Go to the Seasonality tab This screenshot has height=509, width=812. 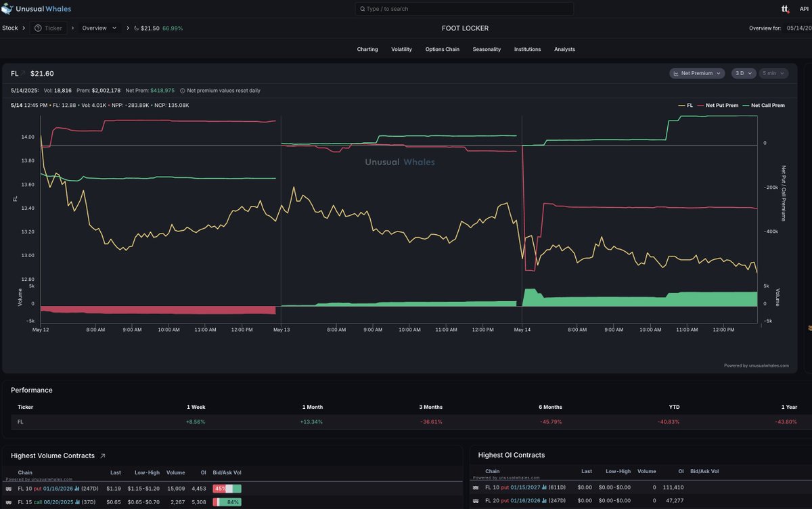pyautogui.click(x=487, y=49)
